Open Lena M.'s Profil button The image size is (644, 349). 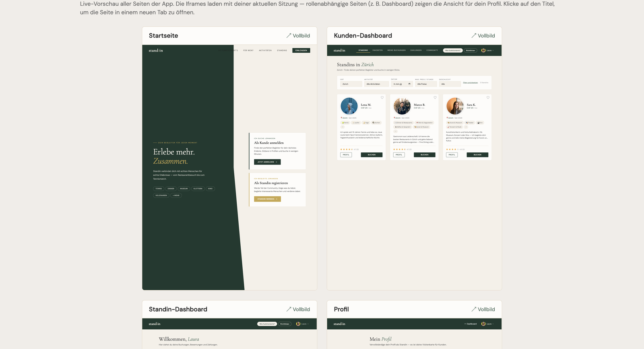pyautogui.click(x=346, y=155)
